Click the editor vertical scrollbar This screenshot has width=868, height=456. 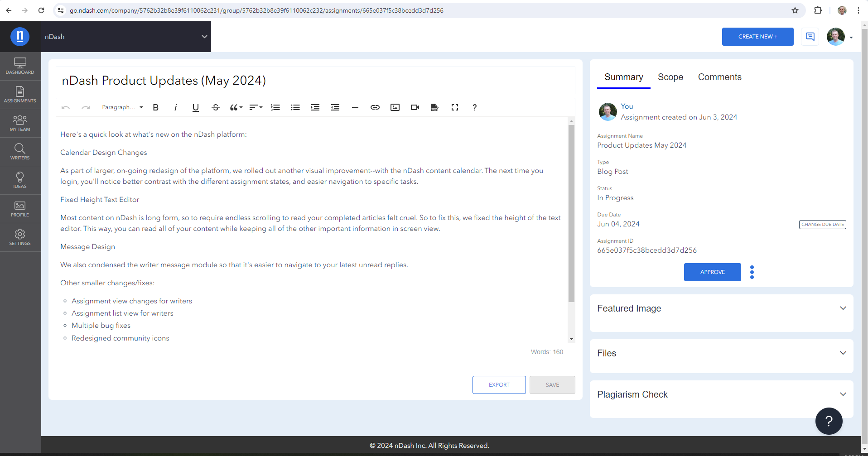point(571,213)
